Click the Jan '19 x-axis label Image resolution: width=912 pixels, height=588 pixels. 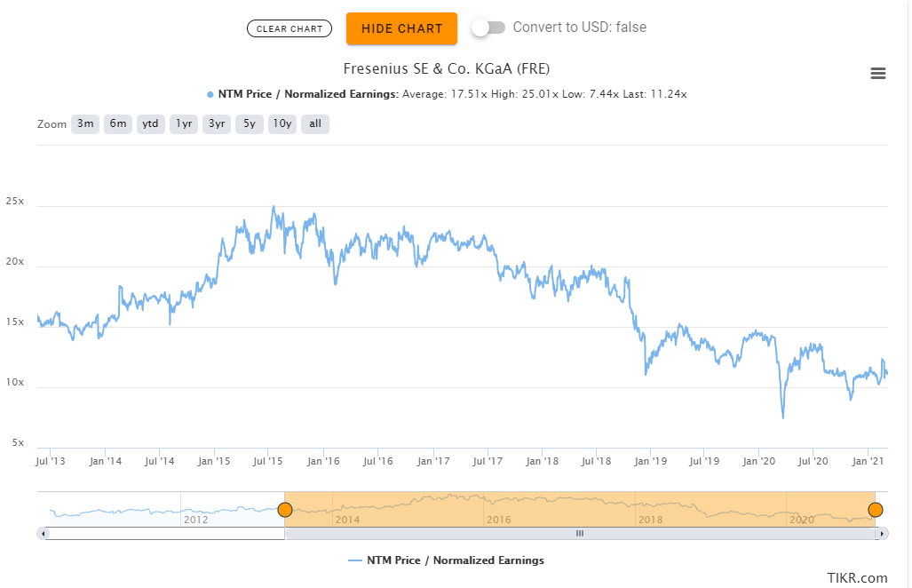click(651, 461)
